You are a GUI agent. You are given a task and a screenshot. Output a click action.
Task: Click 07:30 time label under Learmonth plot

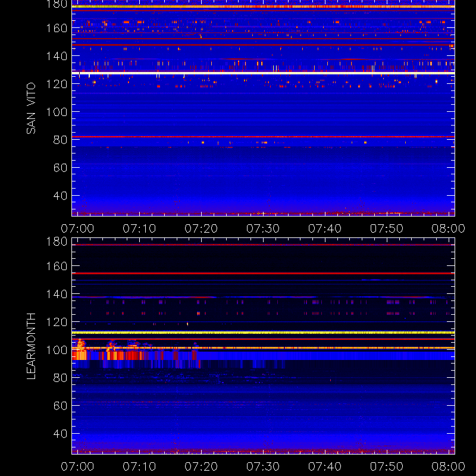(263, 466)
